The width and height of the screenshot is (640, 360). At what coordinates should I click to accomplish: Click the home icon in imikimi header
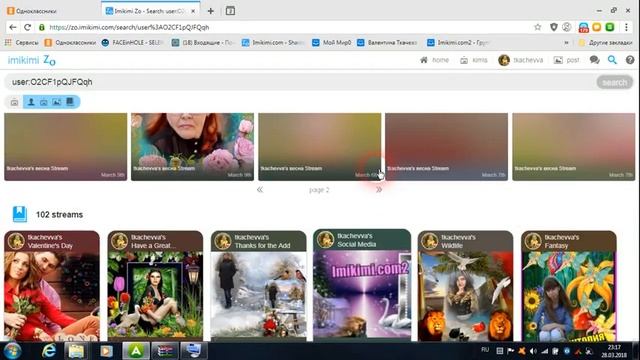pyautogui.click(x=424, y=60)
